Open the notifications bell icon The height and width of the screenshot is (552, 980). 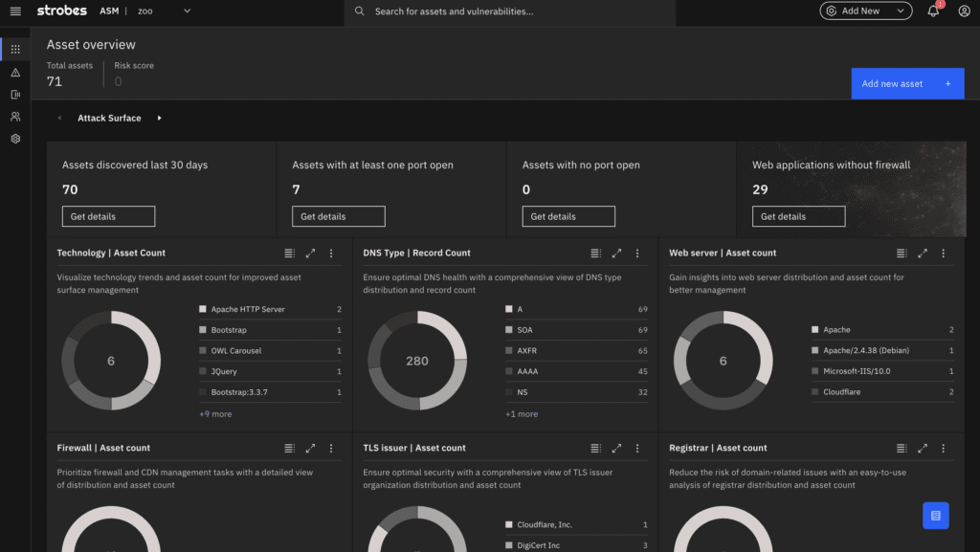coord(933,11)
